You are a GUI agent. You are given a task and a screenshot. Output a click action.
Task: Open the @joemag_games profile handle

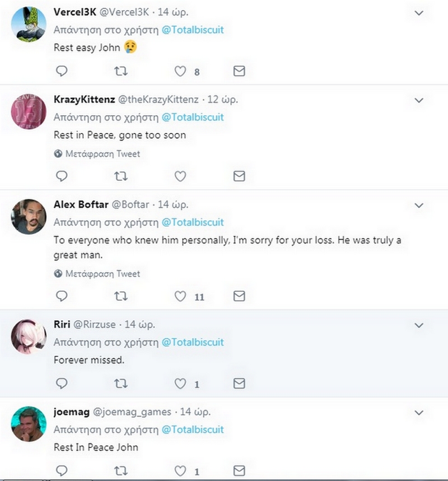coord(132,412)
